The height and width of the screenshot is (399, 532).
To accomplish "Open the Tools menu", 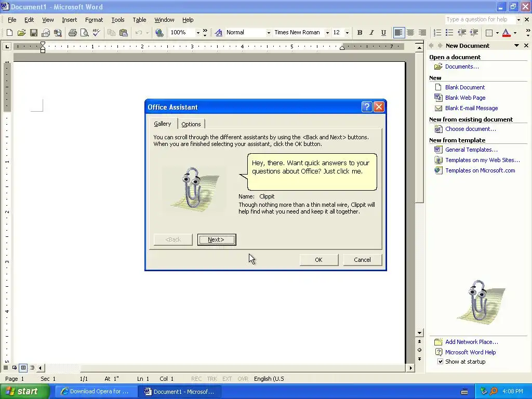I will (118, 20).
